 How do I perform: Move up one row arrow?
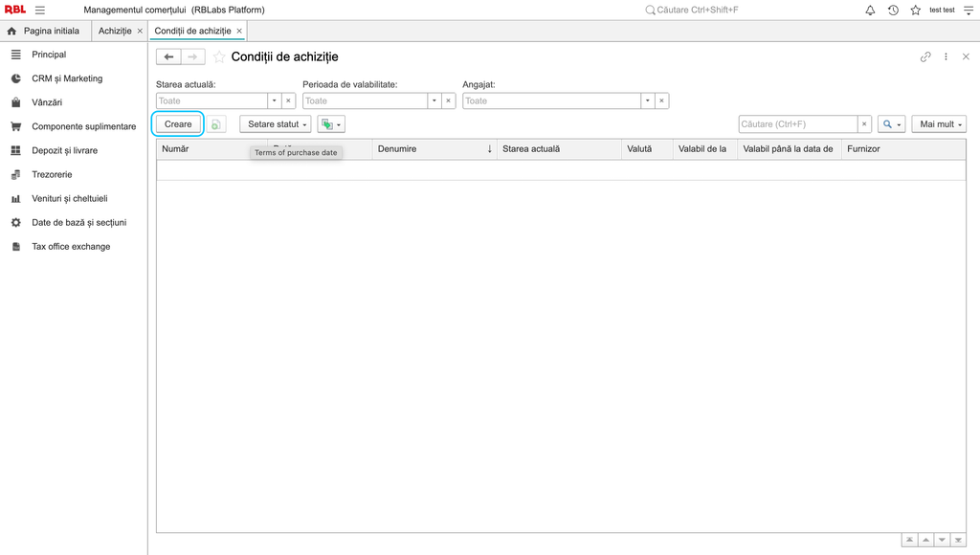(x=925, y=540)
